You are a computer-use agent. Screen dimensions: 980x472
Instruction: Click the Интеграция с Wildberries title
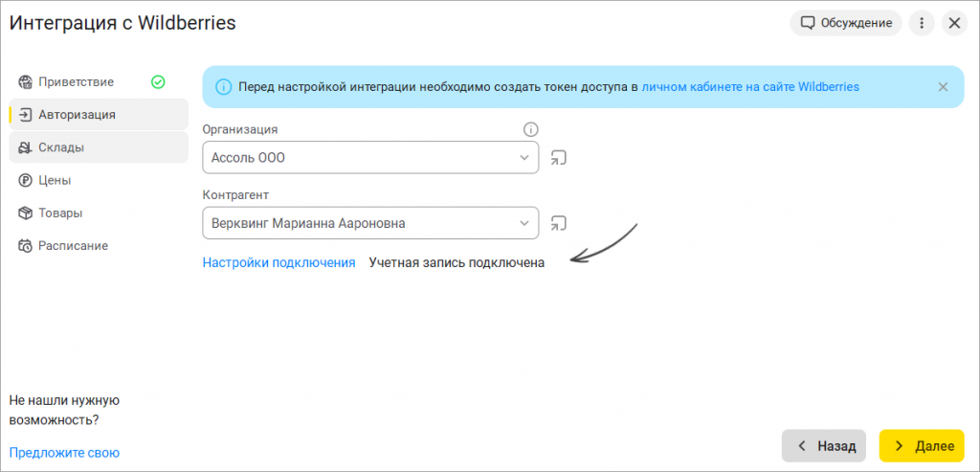(122, 23)
